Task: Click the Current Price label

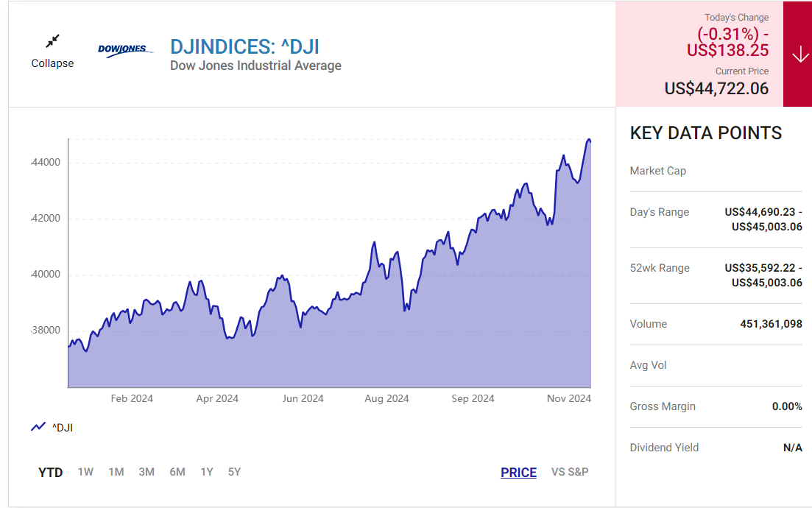Action: (742, 71)
